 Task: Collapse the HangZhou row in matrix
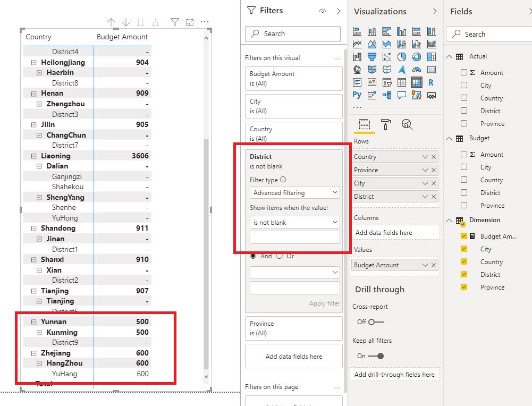click(x=39, y=363)
